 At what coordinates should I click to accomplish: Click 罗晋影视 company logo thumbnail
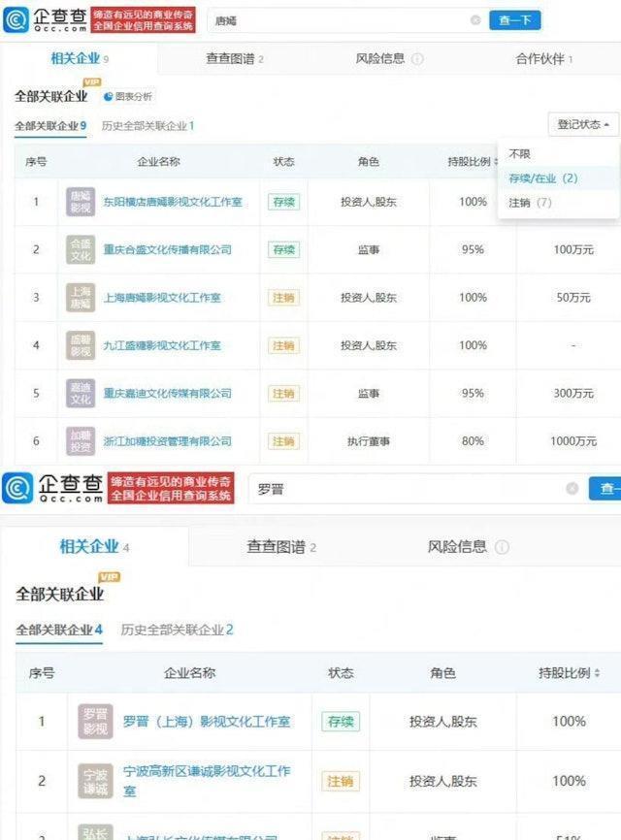pyautogui.click(x=95, y=722)
